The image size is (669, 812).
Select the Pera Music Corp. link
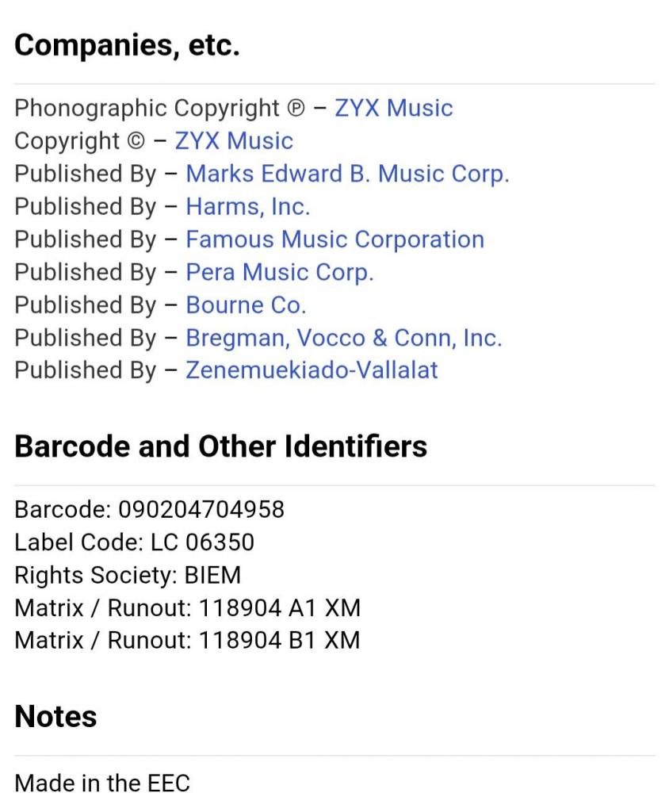click(x=279, y=272)
